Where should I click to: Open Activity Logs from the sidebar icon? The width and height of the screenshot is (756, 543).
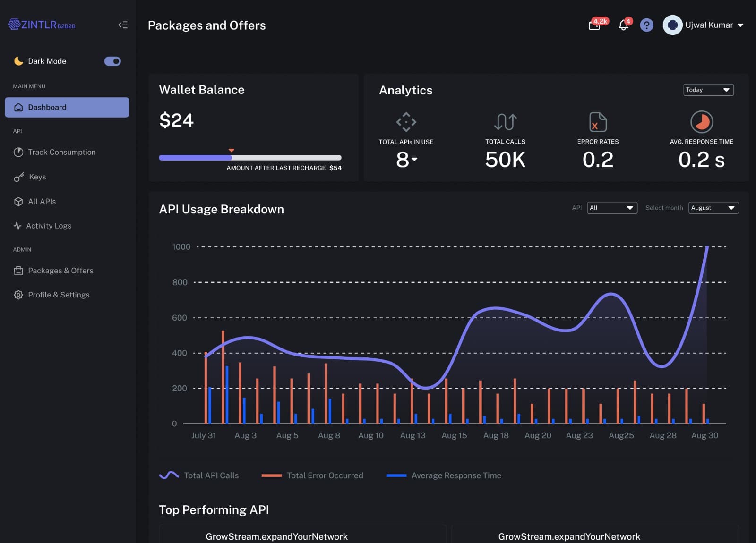18,226
